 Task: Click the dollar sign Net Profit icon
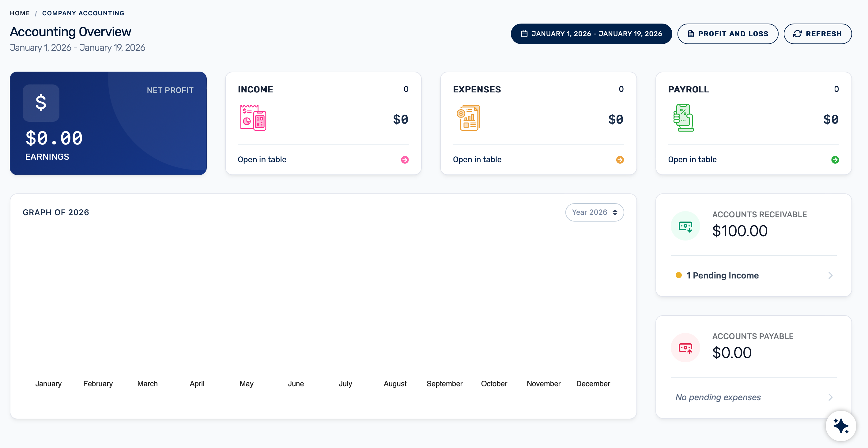tap(41, 103)
